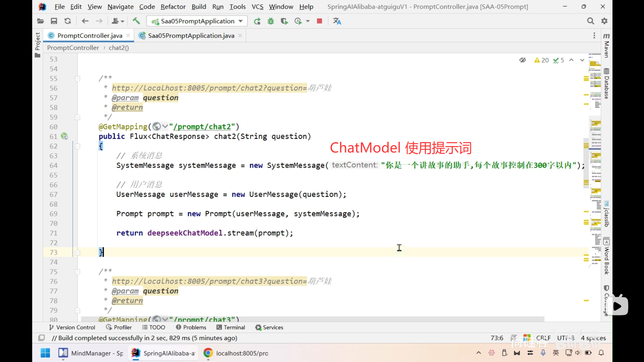Toggle reader mode eye icon in editor

[x=523, y=60]
